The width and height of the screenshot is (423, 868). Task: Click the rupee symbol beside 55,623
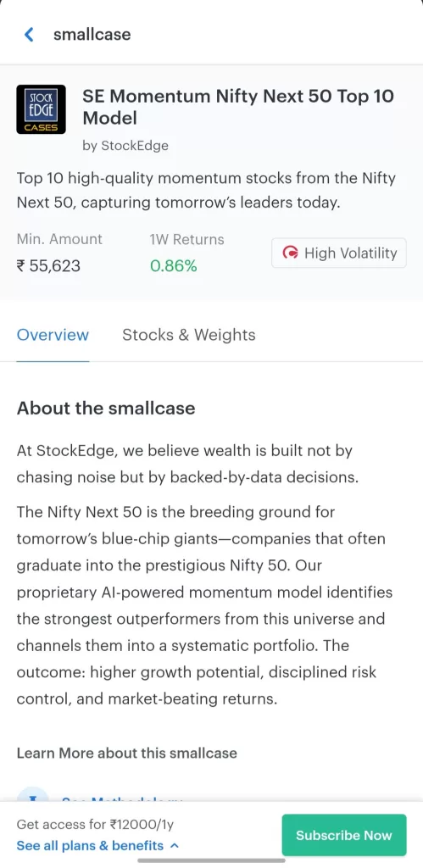click(20, 266)
